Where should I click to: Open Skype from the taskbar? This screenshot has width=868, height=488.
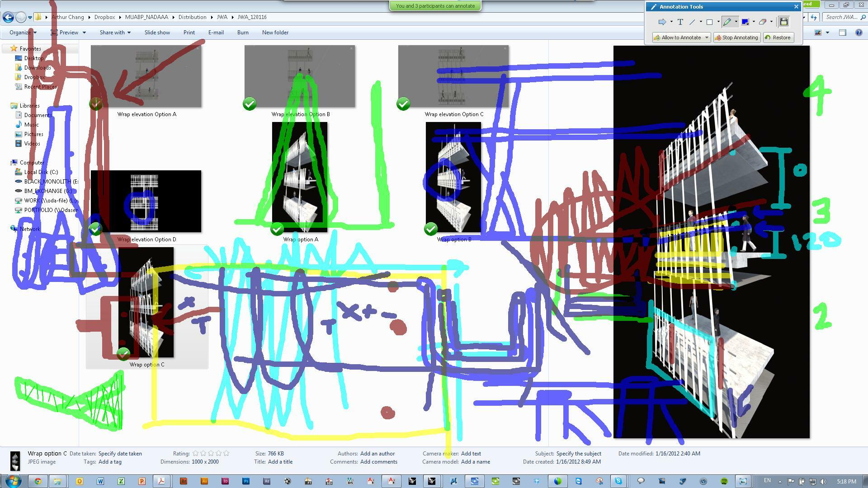tap(618, 481)
